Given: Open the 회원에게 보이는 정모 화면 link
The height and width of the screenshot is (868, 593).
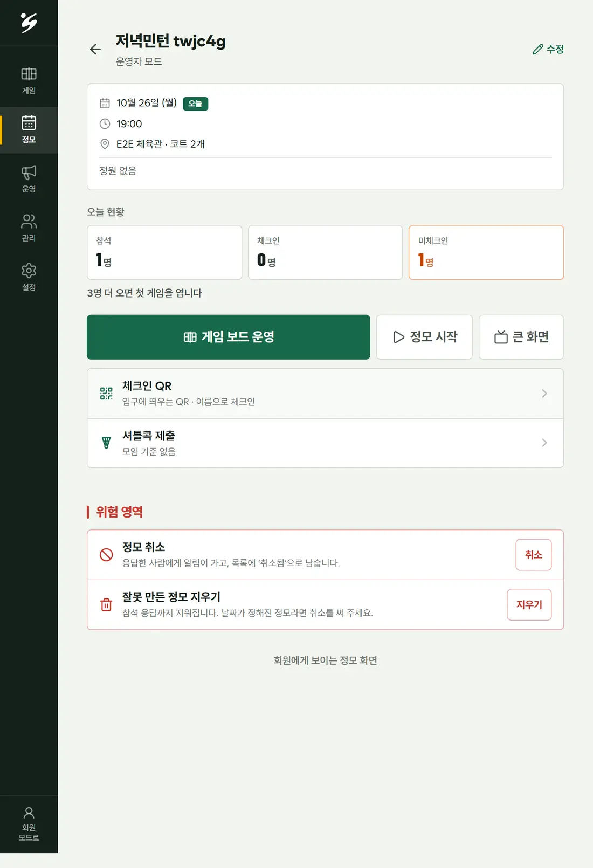Looking at the screenshot, I should coord(325,660).
